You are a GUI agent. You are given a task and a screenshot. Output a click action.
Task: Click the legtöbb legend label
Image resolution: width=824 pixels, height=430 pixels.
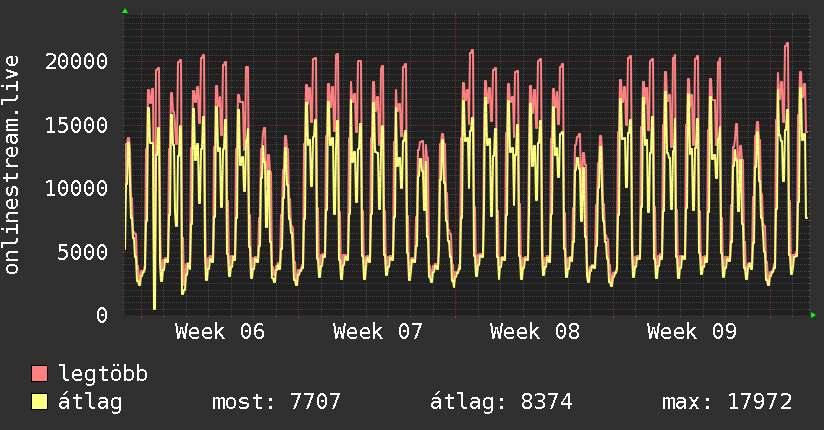coord(104,374)
